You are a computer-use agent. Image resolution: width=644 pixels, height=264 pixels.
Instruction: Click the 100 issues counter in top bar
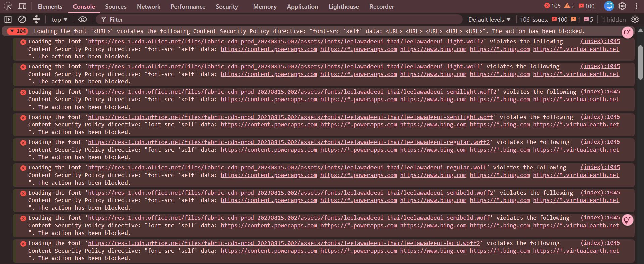click(x=586, y=6)
